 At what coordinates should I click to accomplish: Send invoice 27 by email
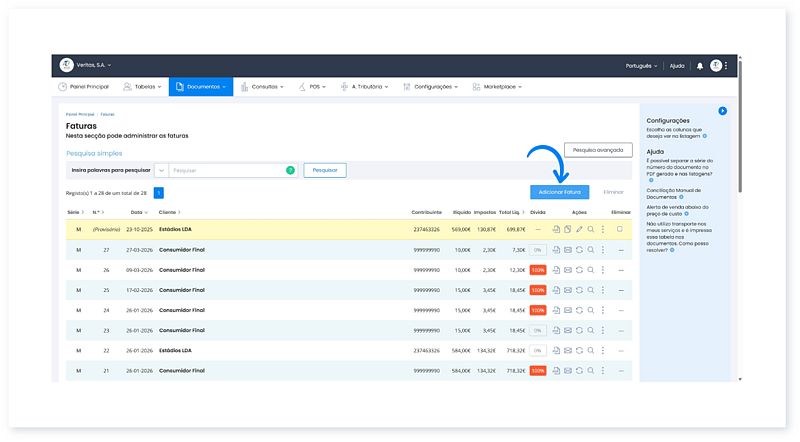click(x=567, y=250)
